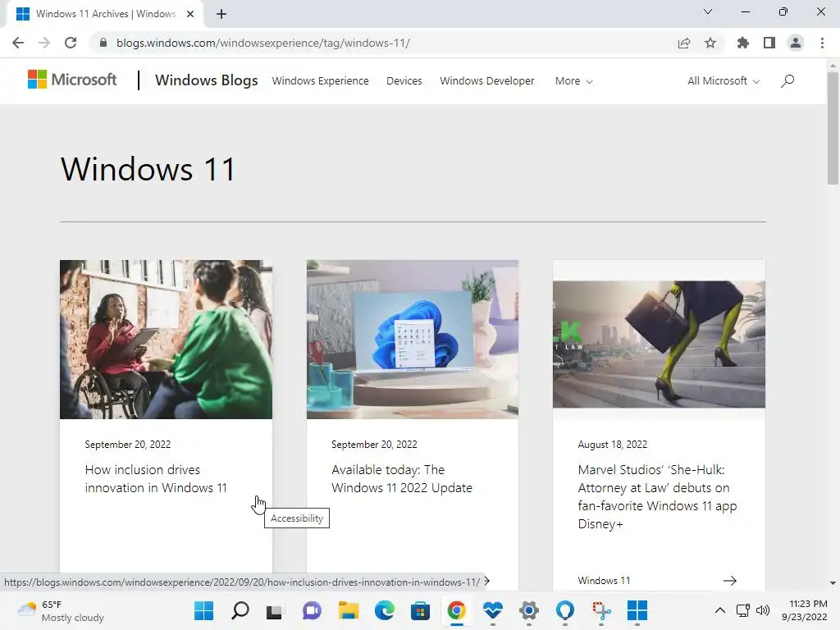Open File Explorer from taskbar
Image resolution: width=840 pixels, height=630 pixels.
coord(348,610)
